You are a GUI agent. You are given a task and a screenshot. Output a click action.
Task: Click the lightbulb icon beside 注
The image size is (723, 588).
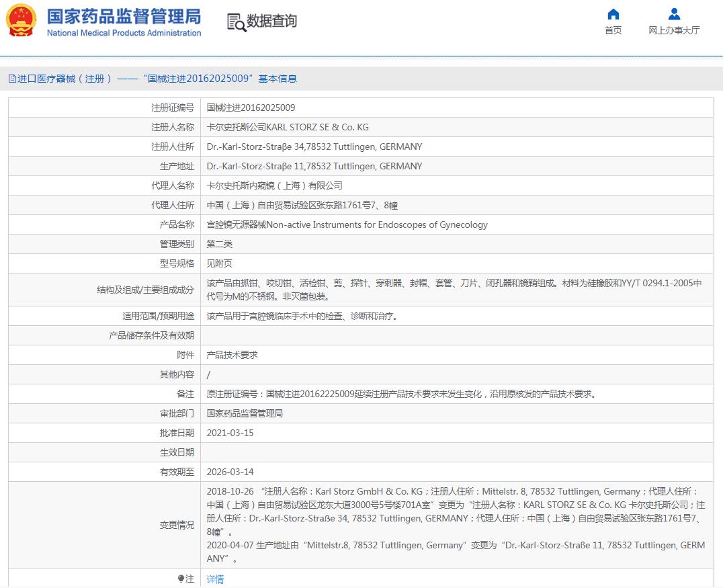181,579
